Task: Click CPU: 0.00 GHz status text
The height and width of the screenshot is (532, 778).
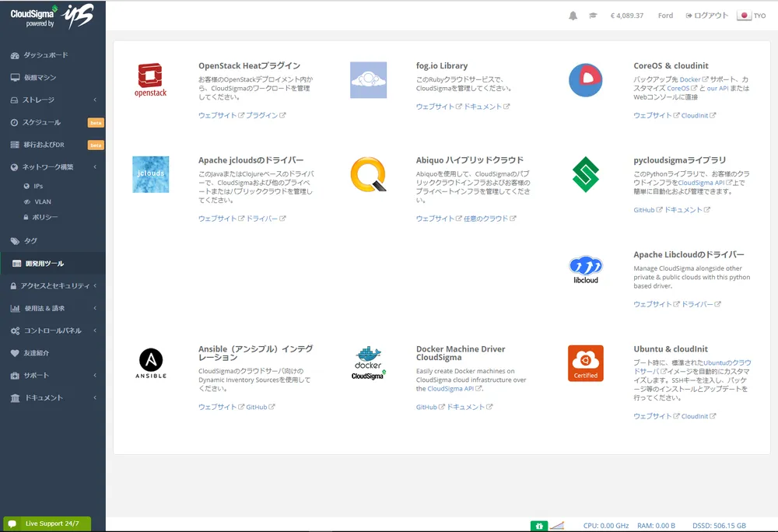Action: tap(606, 526)
